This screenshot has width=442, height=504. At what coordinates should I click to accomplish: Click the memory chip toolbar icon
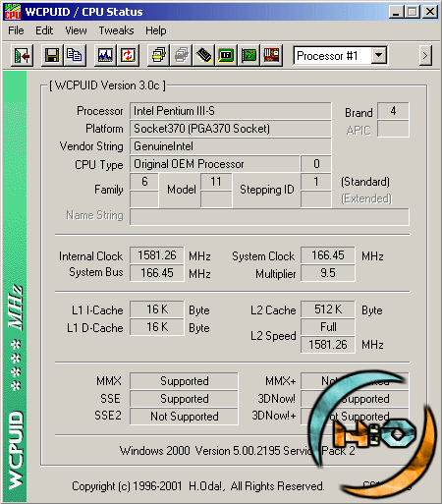203,55
